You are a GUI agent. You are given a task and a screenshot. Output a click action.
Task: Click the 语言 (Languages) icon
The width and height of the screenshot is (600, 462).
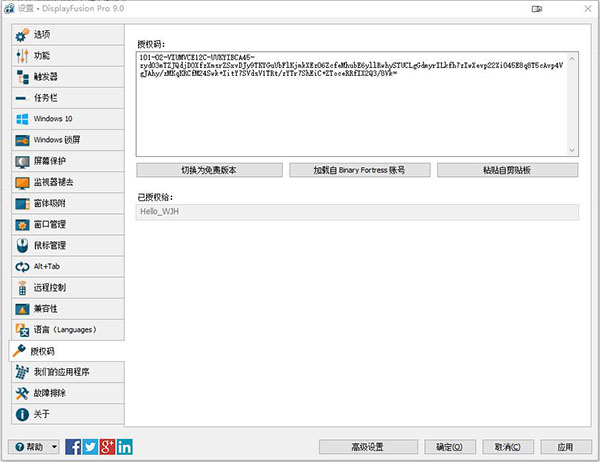22,330
